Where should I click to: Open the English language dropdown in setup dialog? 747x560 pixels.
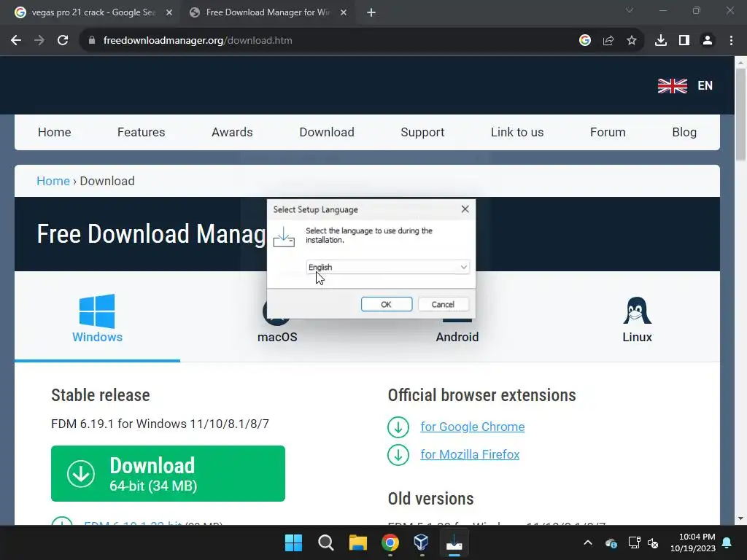click(388, 267)
